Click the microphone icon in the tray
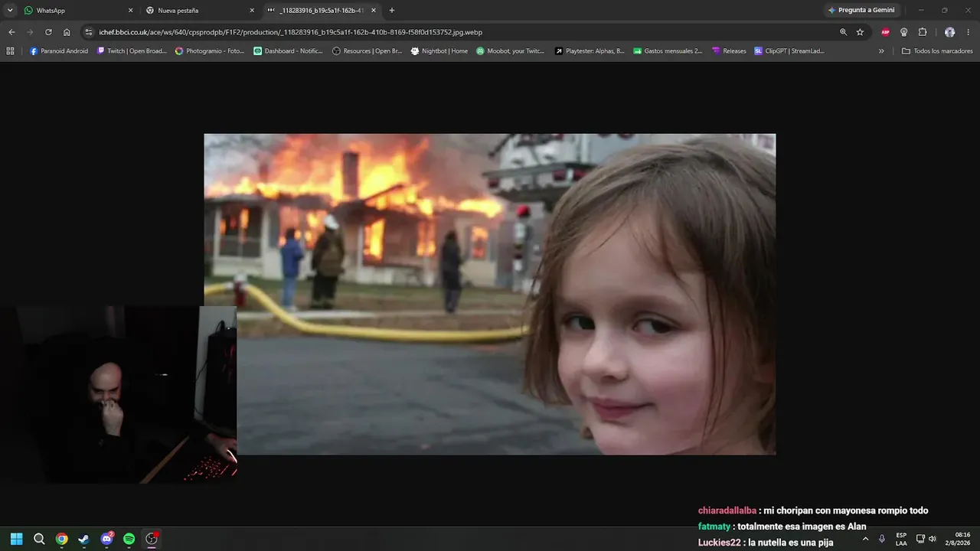The height and width of the screenshot is (551, 980). tap(882, 539)
